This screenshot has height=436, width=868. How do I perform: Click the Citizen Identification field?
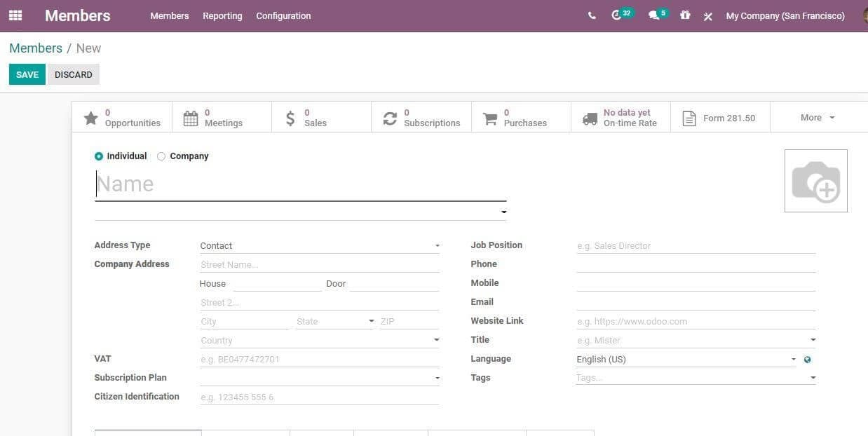coord(320,397)
